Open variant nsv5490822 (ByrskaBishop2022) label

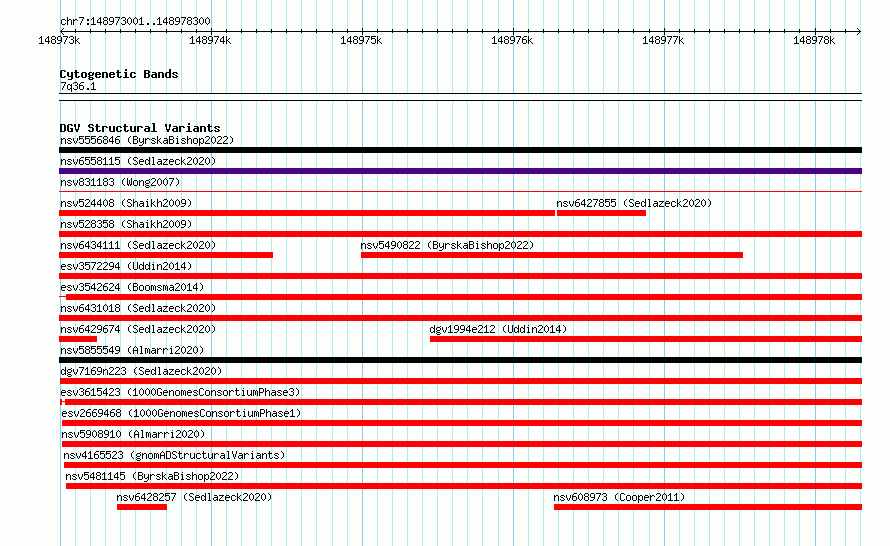pyautogui.click(x=447, y=245)
